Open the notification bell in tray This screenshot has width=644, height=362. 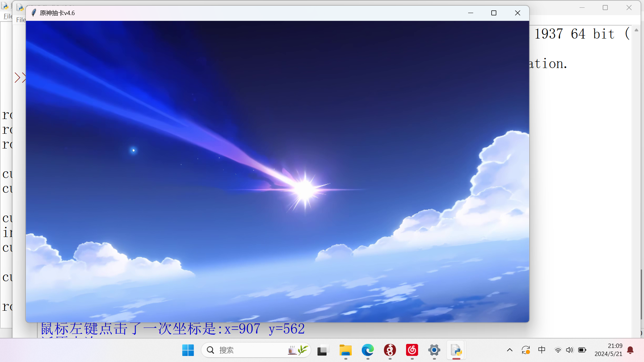[x=631, y=350]
